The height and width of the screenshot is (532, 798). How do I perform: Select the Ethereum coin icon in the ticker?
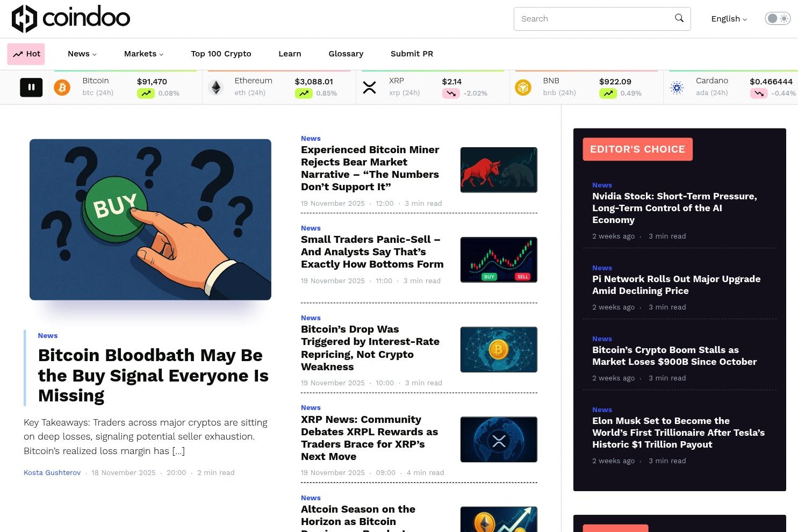tap(216, 87)
